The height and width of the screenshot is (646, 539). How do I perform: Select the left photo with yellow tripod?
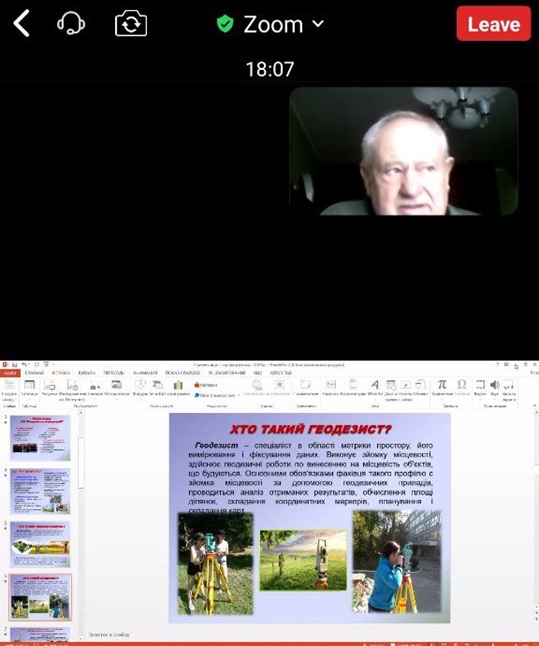coord(215,564)
